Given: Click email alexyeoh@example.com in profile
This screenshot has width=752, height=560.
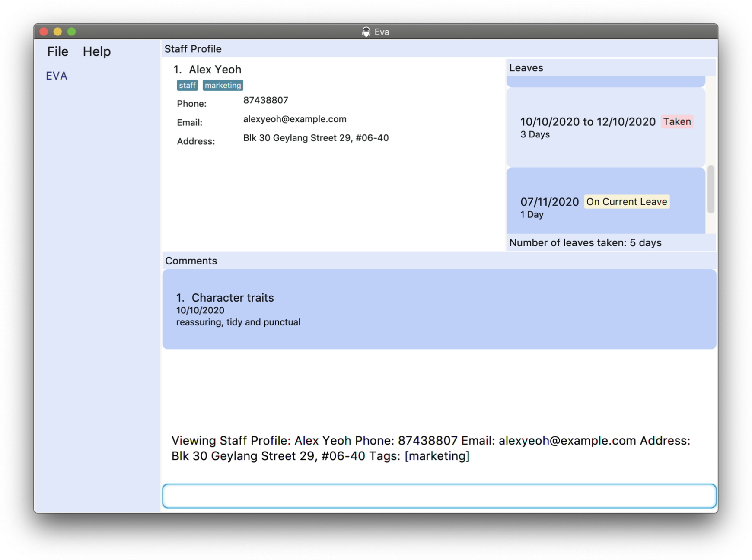Looking at the screenshot, I should [295, 119].
